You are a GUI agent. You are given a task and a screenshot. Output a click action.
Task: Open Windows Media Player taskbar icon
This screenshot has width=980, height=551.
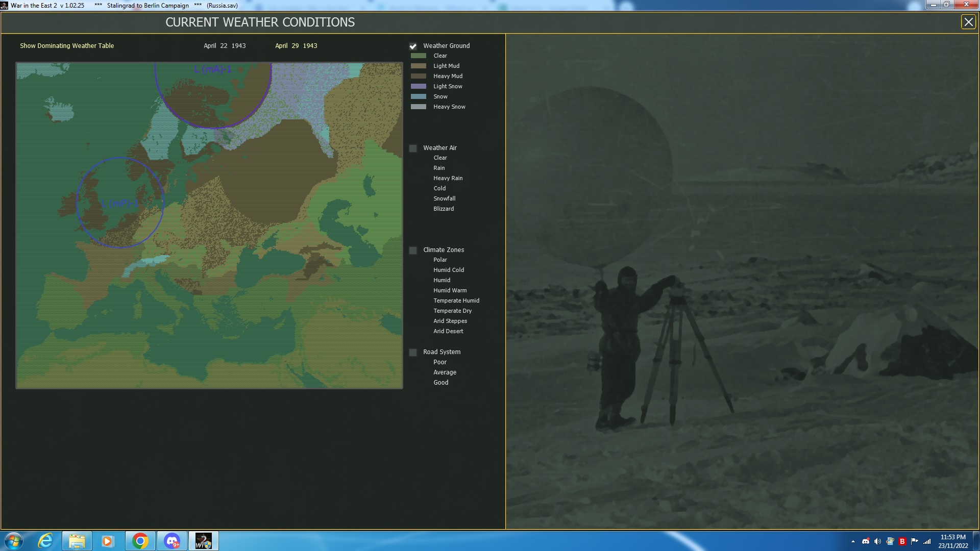107,541
